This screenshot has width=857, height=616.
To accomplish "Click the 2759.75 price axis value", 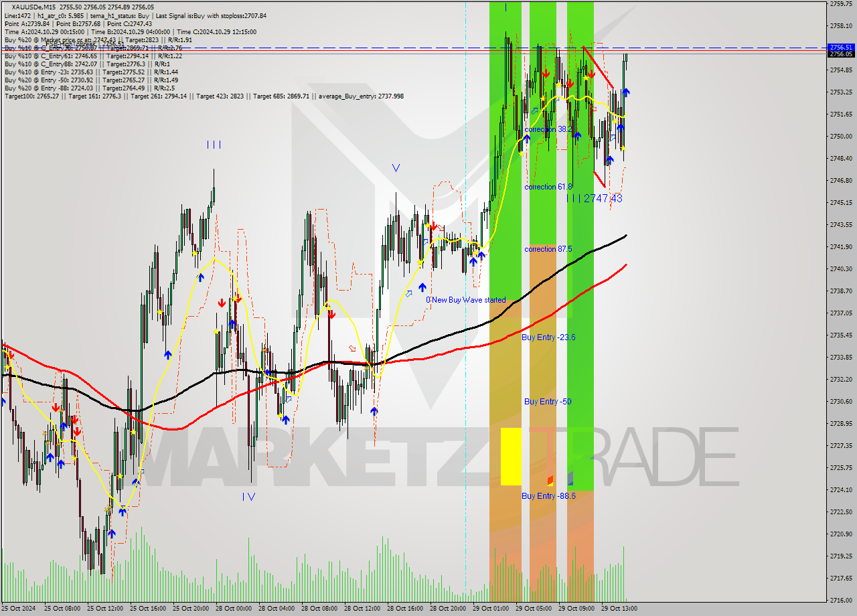I will (x=841, y=3).
